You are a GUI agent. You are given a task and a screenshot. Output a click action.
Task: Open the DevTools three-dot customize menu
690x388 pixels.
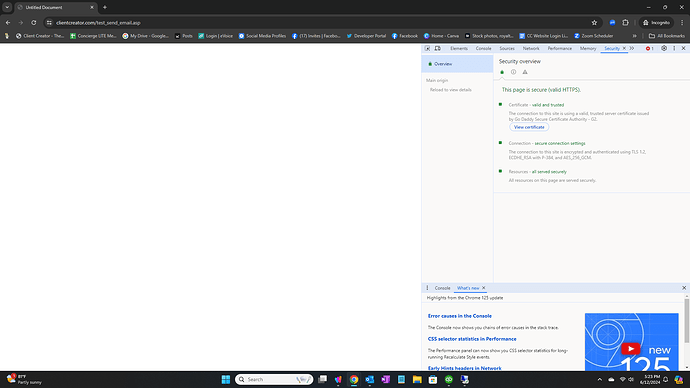(x=674, y=48)
